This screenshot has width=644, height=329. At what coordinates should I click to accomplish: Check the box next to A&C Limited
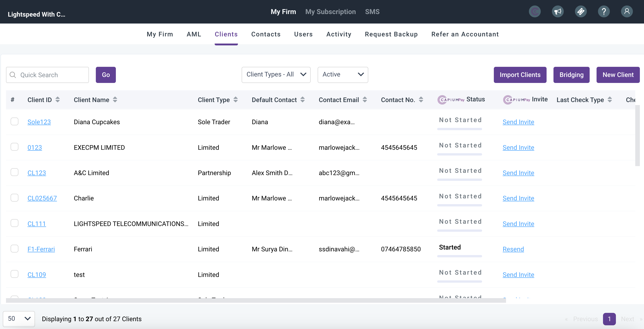[15, 172]
